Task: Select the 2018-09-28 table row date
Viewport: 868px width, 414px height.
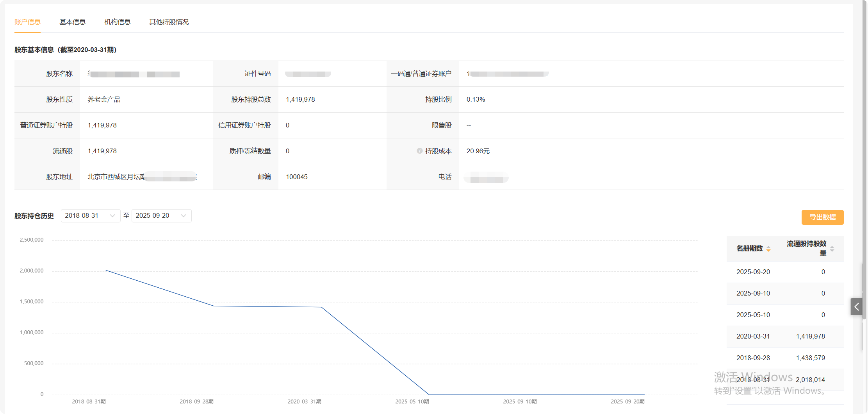Action: pyautogui.click(x=753, y=358)
